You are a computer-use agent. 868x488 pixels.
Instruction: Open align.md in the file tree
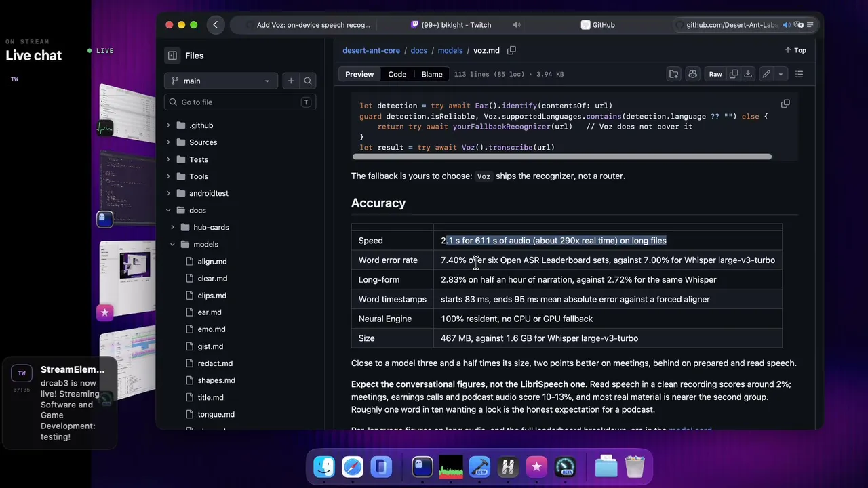click(x=212, y=262)
